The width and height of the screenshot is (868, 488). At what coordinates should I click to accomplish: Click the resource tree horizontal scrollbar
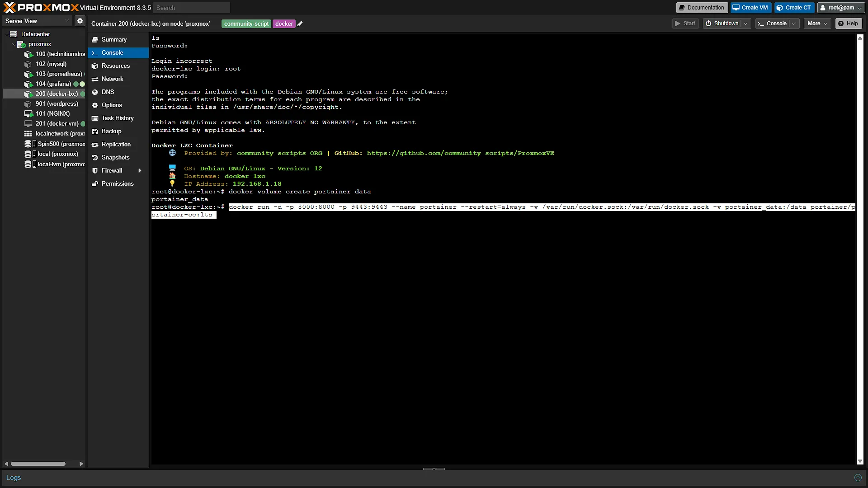pos(38,464)
